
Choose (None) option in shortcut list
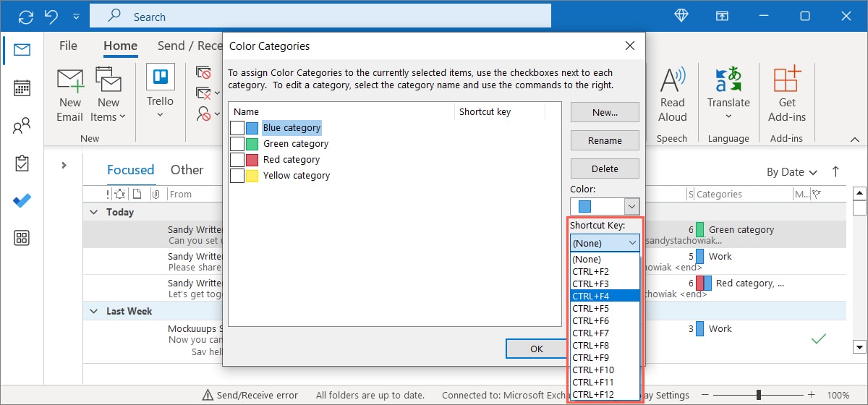coord(605,259)
